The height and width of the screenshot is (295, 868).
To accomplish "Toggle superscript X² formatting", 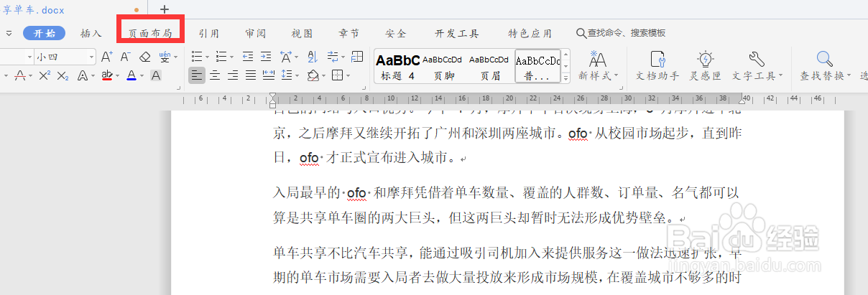I will click(x=45, y=75).
